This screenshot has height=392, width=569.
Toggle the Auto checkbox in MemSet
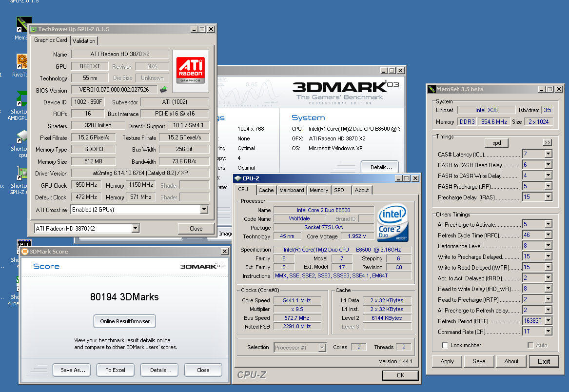(x=530, y=345)
